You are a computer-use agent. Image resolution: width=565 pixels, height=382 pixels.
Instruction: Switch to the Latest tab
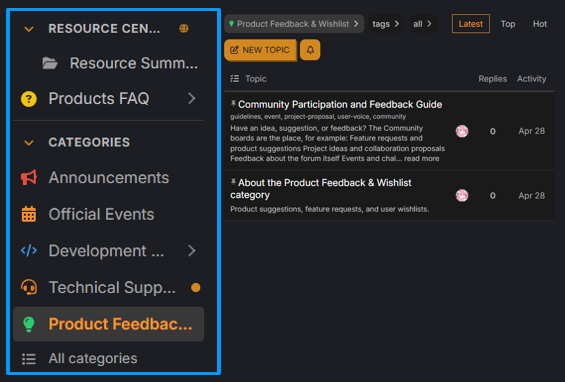pyautogui.click(x=471, y=24)
